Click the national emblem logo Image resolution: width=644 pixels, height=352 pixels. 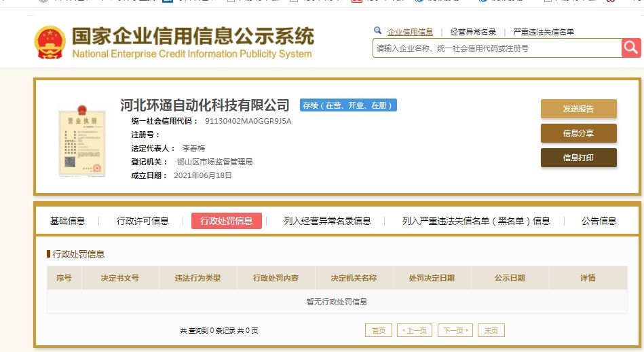(50, 42)
